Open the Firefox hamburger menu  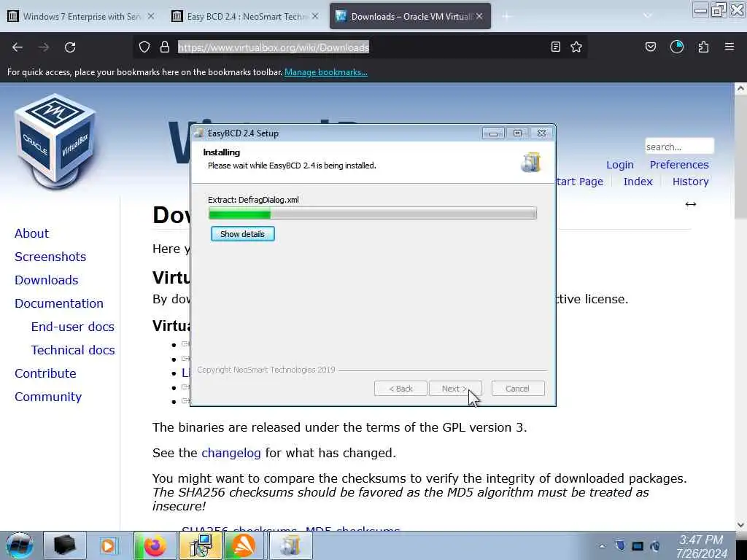tap(729, 47)
